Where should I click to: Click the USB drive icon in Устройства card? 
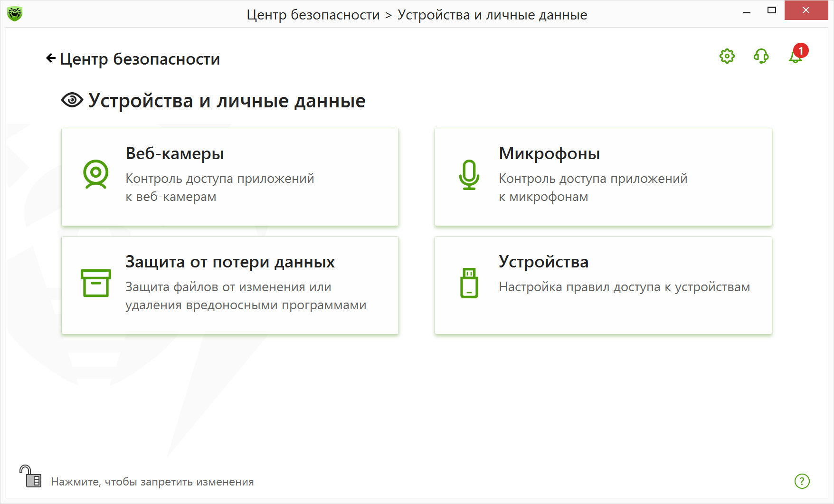469,283
